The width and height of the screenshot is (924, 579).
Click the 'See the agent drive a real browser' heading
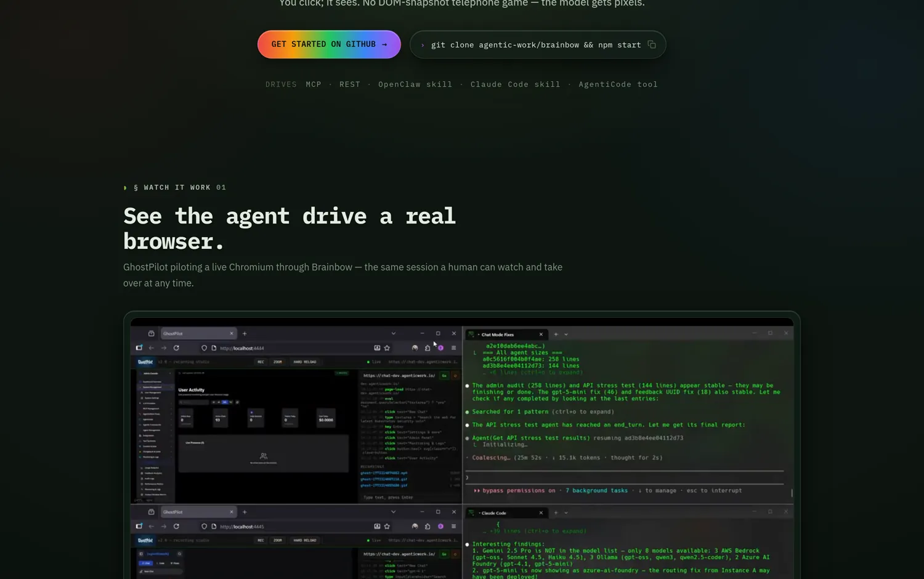point(290,229)
